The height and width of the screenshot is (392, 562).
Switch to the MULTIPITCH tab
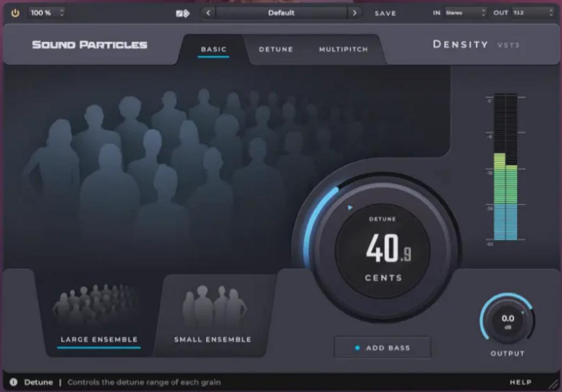click(344, 49)
